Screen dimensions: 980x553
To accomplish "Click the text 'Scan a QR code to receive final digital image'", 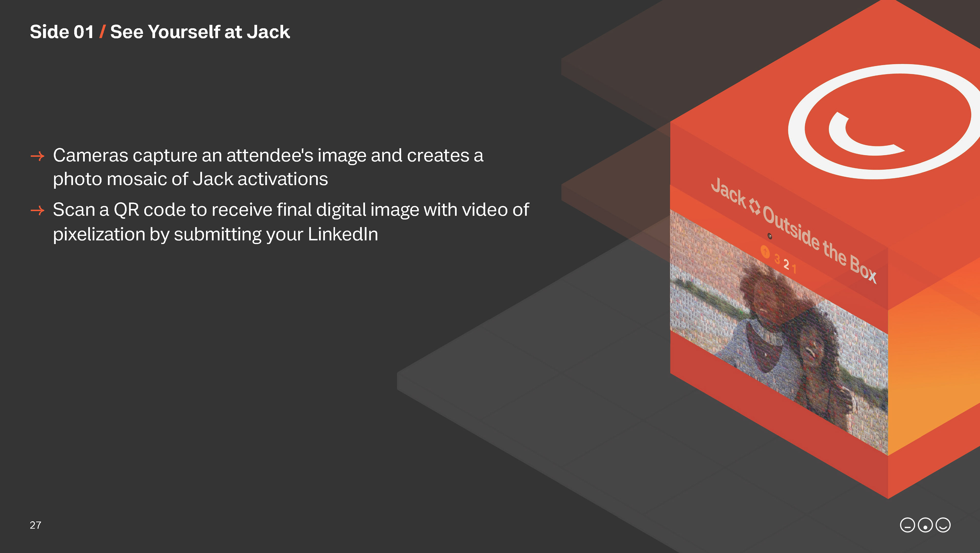I will pyautogui.click(x=236, y=210).
